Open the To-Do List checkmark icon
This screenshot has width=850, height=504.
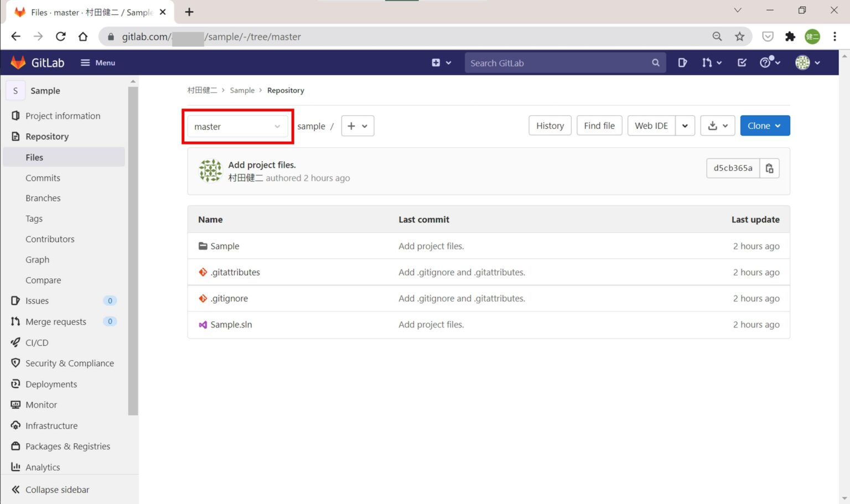coord(742,63)
